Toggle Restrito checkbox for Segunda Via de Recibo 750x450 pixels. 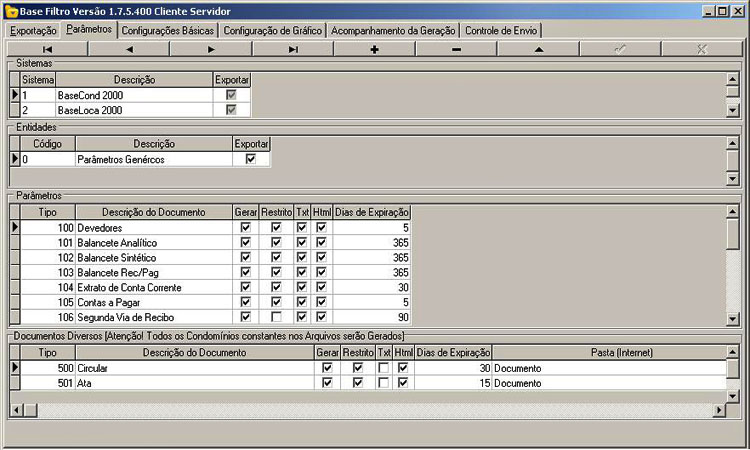[276, 317]
